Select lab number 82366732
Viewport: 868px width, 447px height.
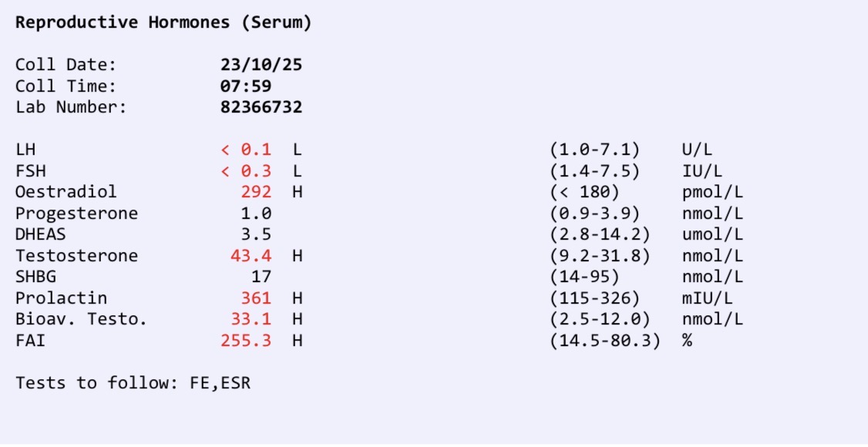pos(261,107)
